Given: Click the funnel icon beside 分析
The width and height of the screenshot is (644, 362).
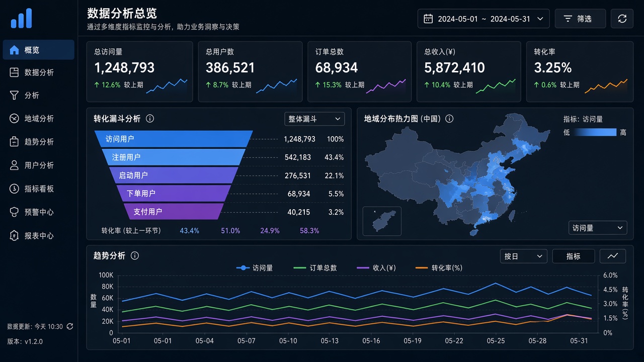Looking at the screenshot, I should pyautogui.click(x=14, y=95).
